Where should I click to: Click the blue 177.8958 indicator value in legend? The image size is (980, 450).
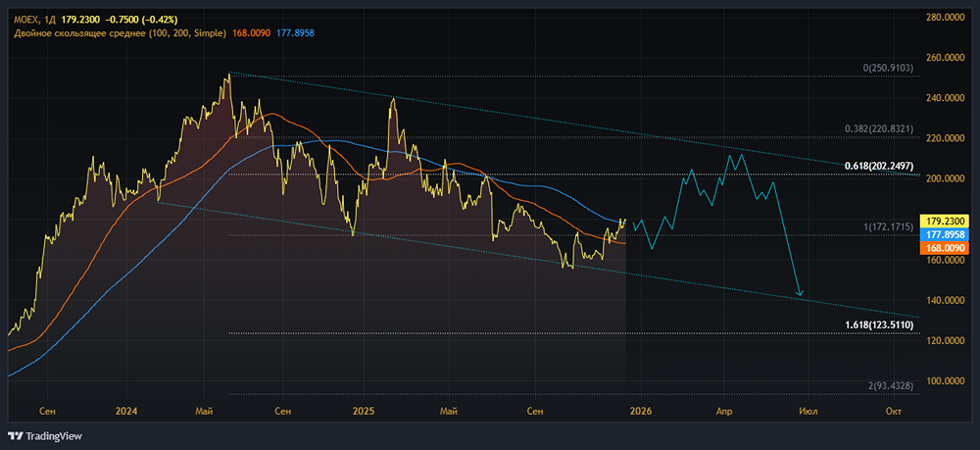pyautogui.click(x=295, y=32)
